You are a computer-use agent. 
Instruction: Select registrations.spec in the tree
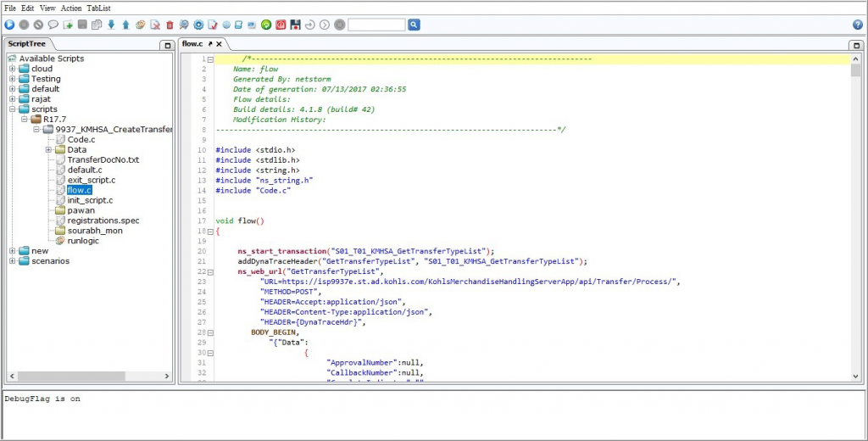[103, 220]
